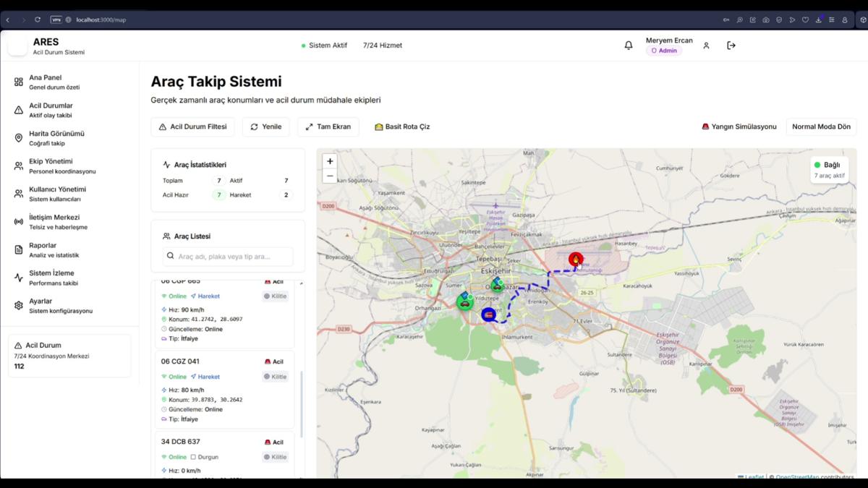
Task: Open the Ayarlar gear icon
Action: (x=17, y=305)
